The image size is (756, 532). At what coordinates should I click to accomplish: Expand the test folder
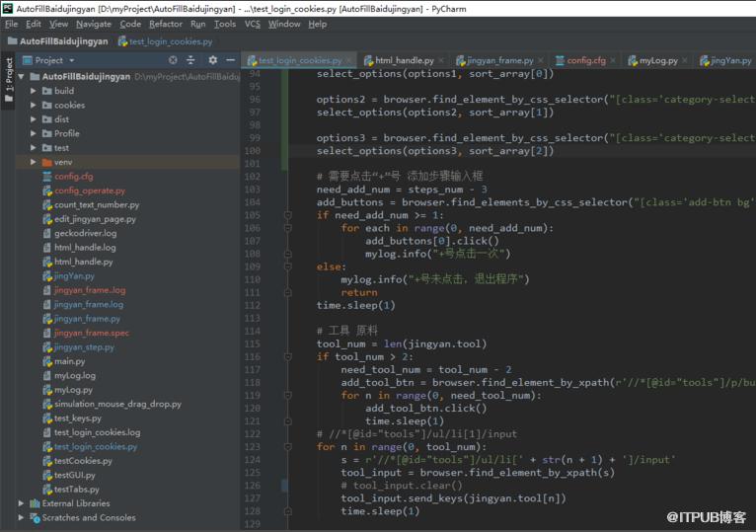[x=34, y=148]
